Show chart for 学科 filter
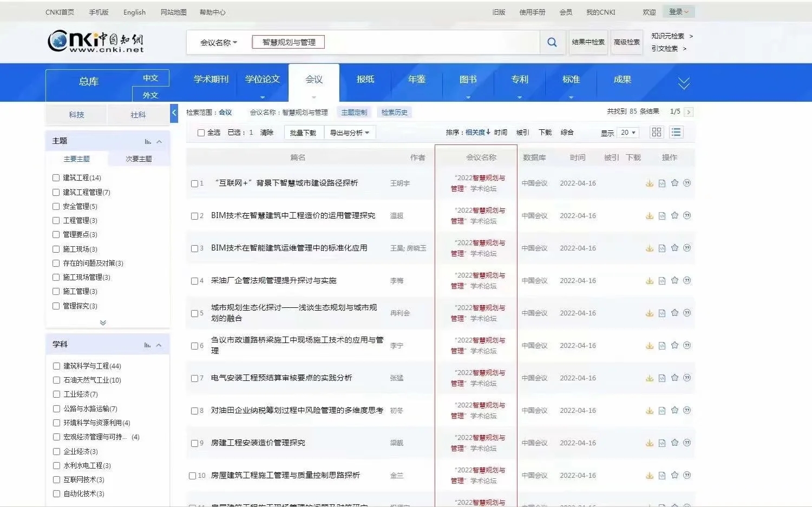The height and width of the screenshot is (507, 812). point(147,345)
